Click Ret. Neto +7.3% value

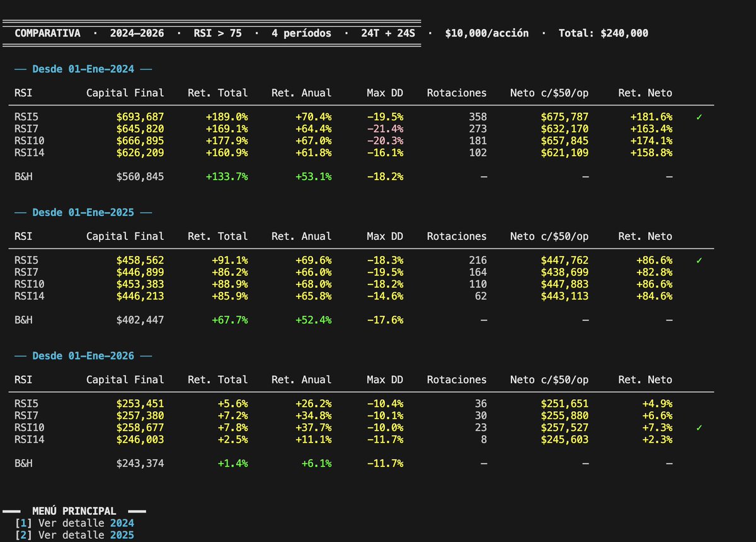point(657,427)
